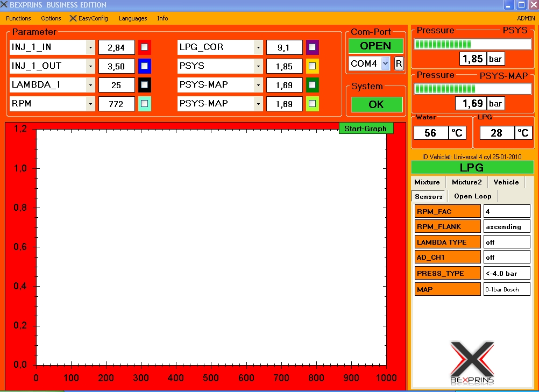Switch to the Mixture2 tab

467,182
